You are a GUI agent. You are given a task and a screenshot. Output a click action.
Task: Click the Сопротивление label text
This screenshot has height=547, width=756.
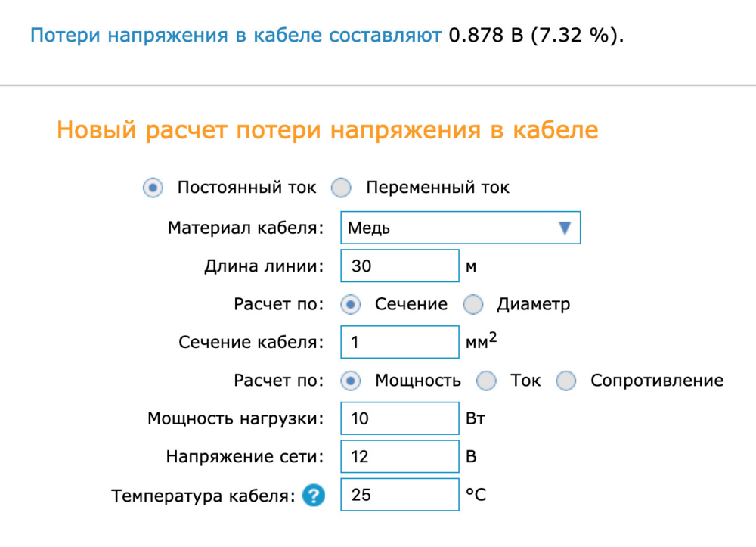[656, 381]
